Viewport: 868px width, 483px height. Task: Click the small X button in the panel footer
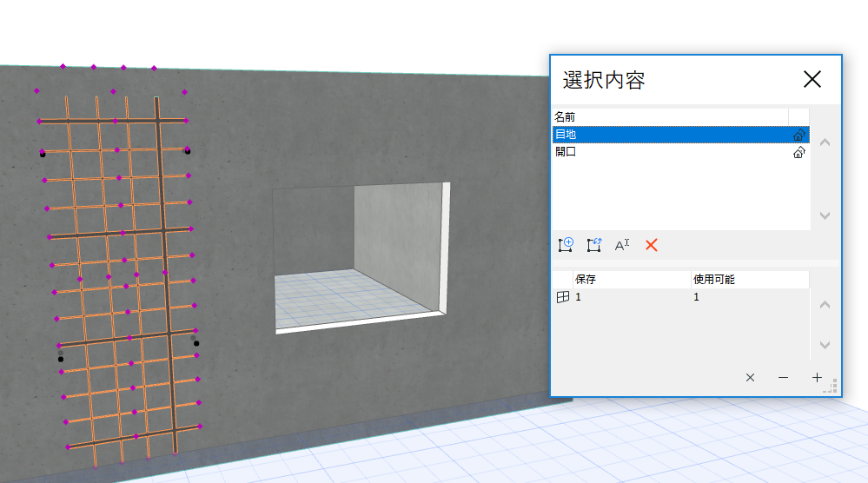point(750,377)
